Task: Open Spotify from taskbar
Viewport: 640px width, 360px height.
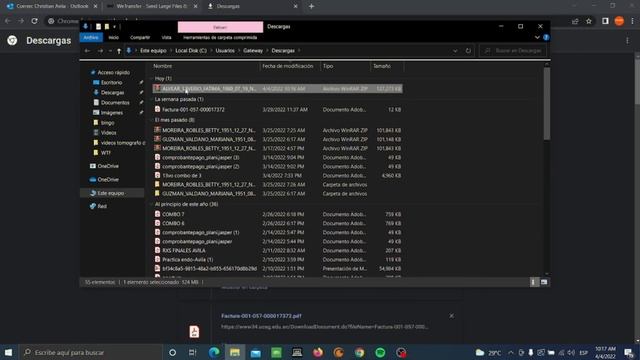Action: (380, 352)
